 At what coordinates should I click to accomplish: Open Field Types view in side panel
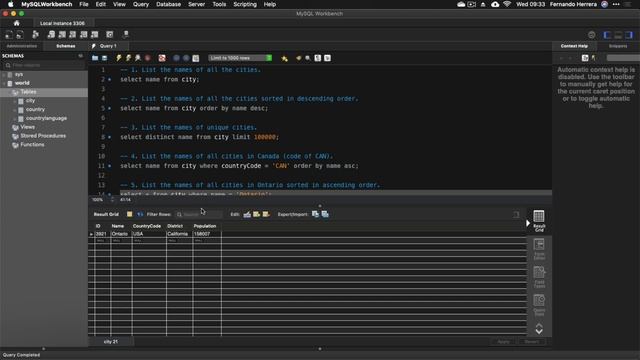click(539, 277)
